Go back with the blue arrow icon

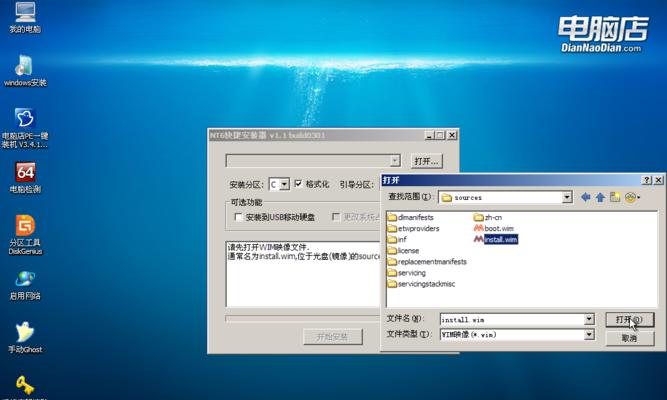(x=585, y=197)
